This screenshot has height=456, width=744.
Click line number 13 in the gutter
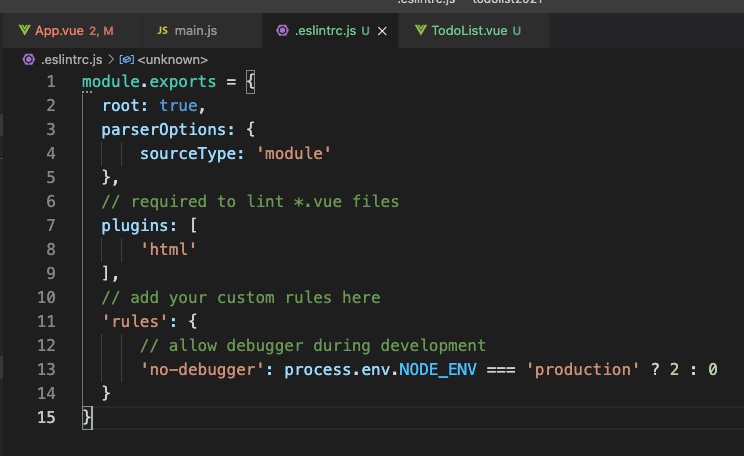point(46,369)
